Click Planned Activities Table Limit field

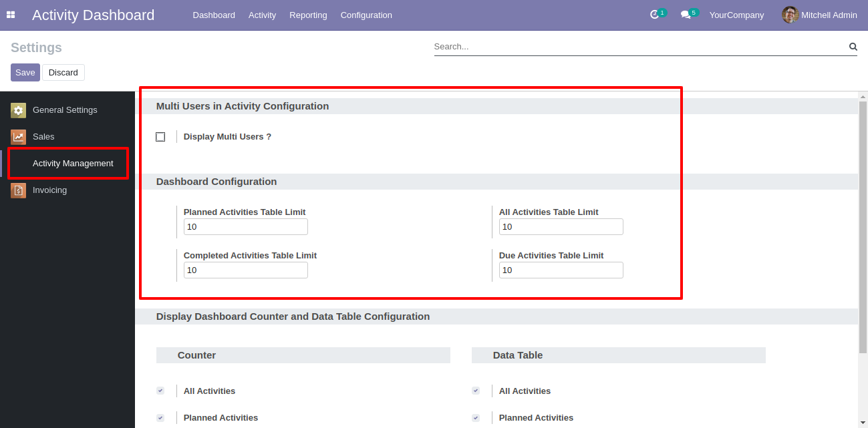[246, 227]
